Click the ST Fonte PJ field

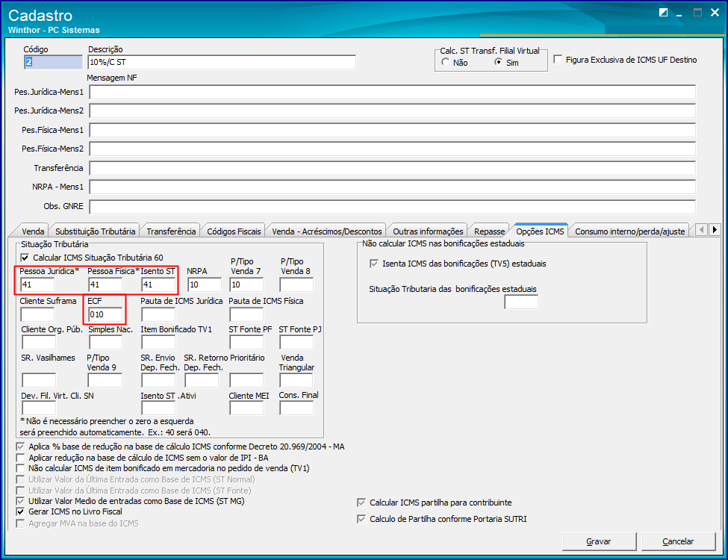coord(296,342)
